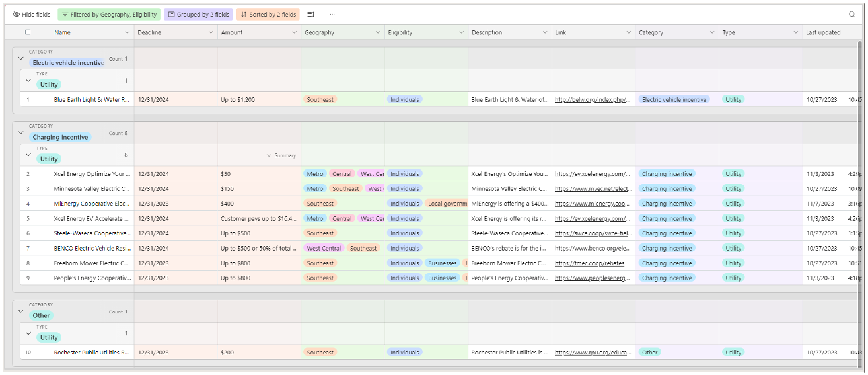Click the search magnifier icon
The width and height of the screenshot is (868, 375).
(x=851, y=14)
